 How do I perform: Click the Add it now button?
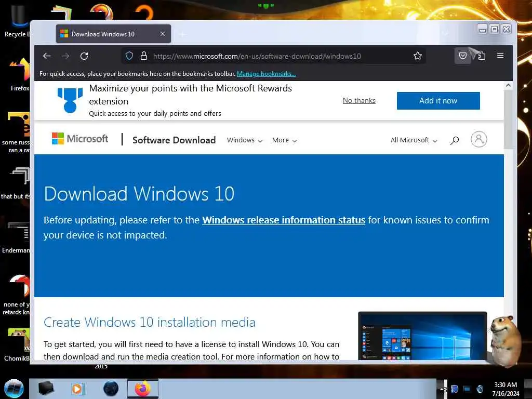[438, 101]
